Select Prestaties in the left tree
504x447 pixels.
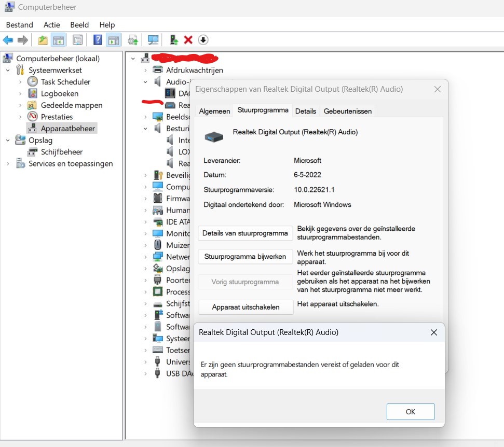pyautogui.click(x=57, y=117)
